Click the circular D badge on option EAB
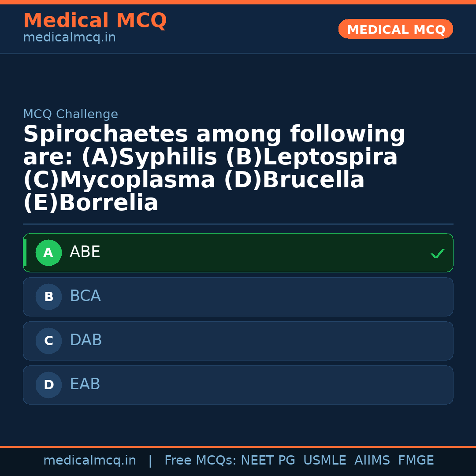This screenshot has width=476, height=476. [48, 385]
